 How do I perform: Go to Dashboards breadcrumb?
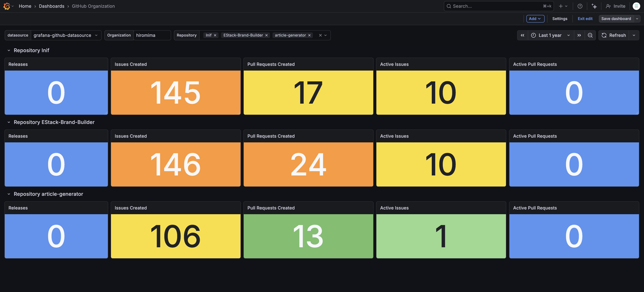point(52,6)
